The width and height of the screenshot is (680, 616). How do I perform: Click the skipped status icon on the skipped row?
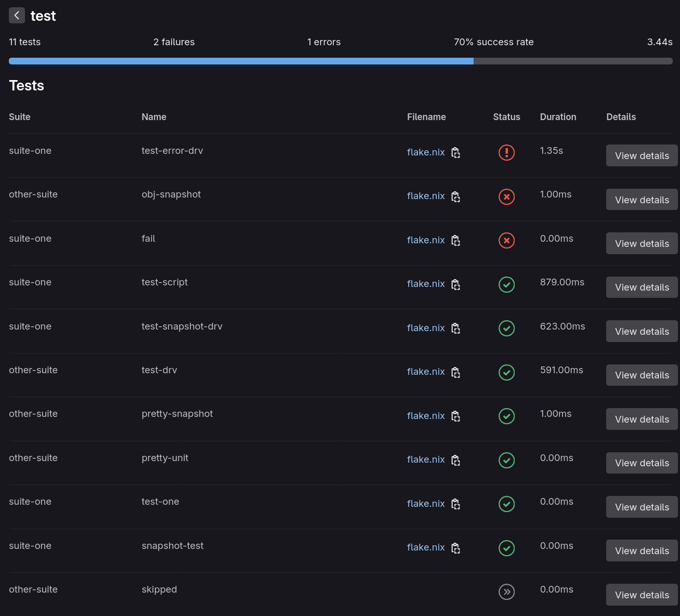coord(506,592)
